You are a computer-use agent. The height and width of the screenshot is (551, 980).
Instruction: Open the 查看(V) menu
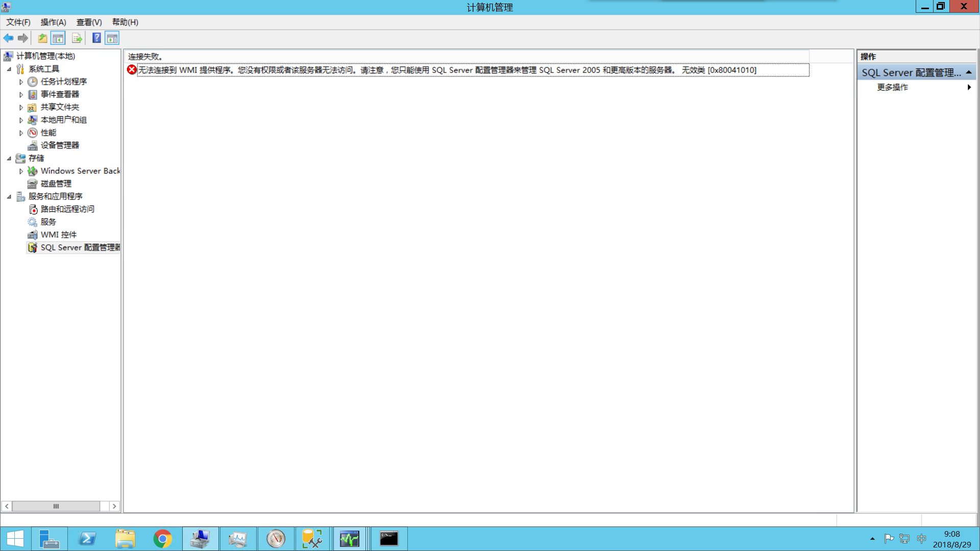(x=89, y=22)
